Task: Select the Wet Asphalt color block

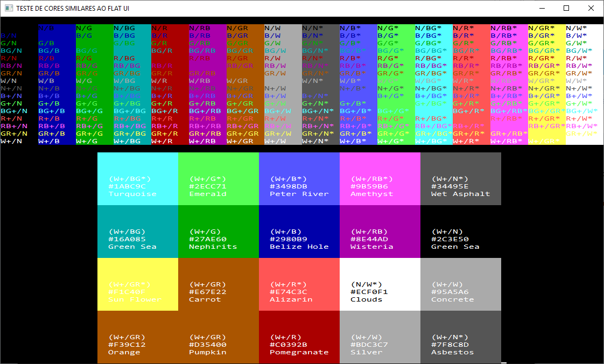Action: [x=461, y=179]
